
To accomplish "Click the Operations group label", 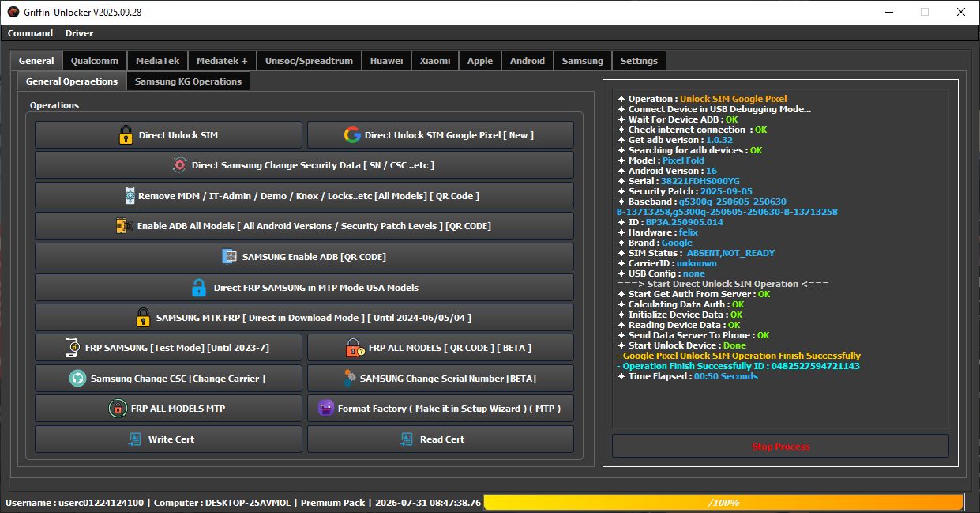I will click(54, 105).
